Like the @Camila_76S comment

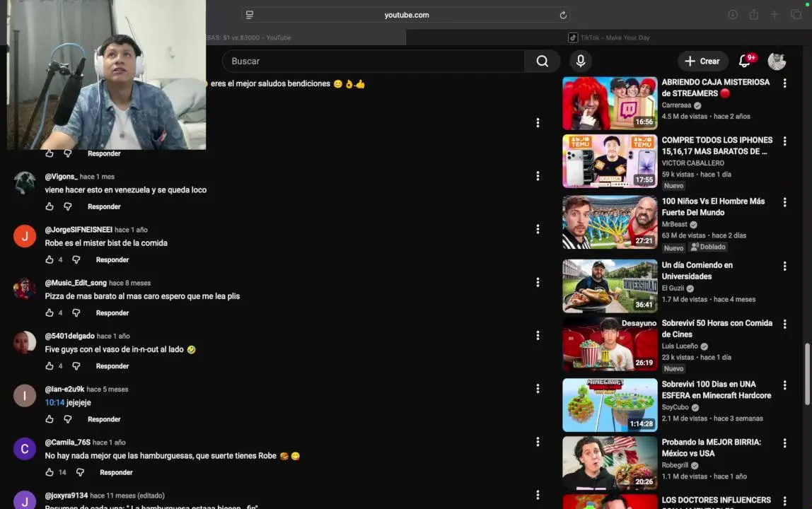point(50,472)
